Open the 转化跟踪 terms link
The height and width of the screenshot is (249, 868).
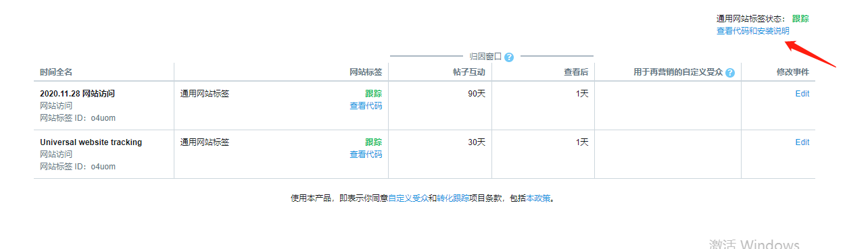(453, 198)
